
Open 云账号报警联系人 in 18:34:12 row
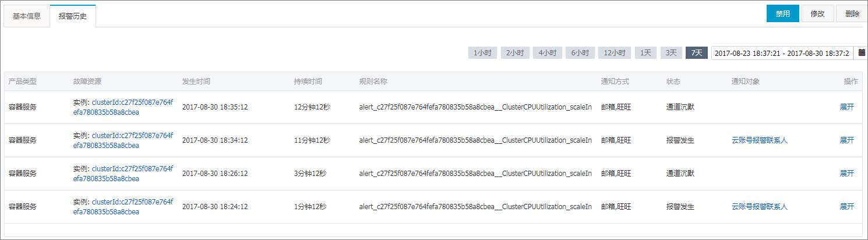click(x=760, y=140)
